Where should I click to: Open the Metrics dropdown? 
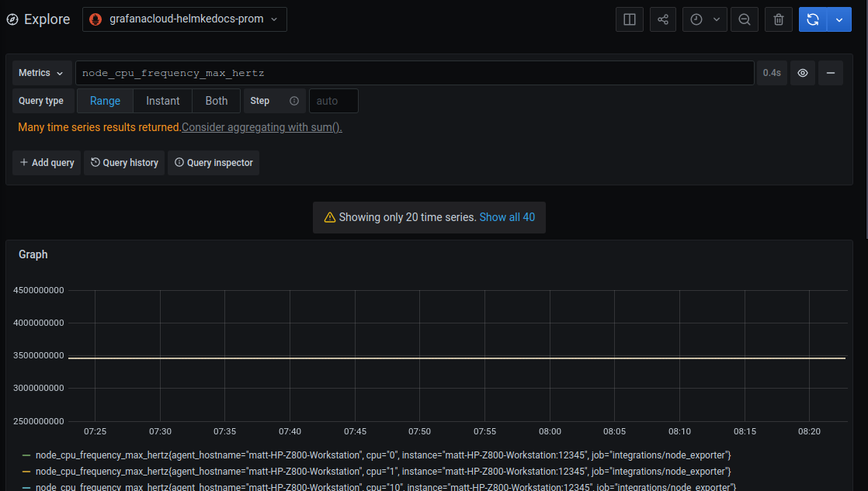(x=41, y=72)
